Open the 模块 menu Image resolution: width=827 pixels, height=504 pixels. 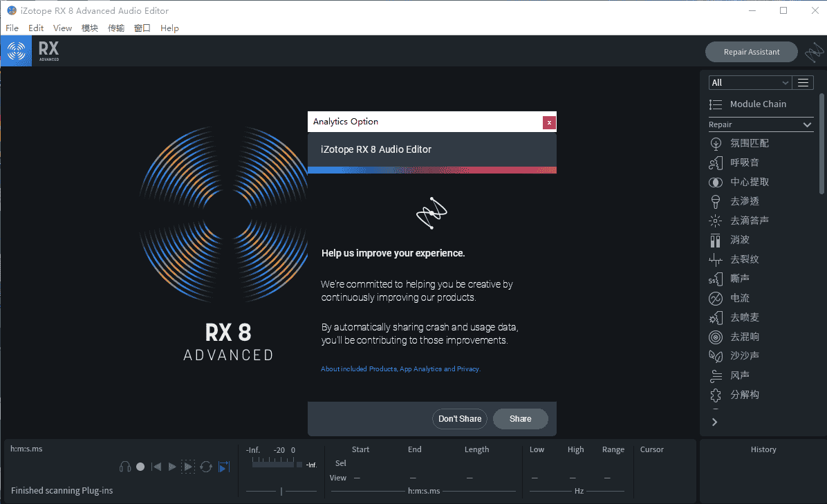90,28
